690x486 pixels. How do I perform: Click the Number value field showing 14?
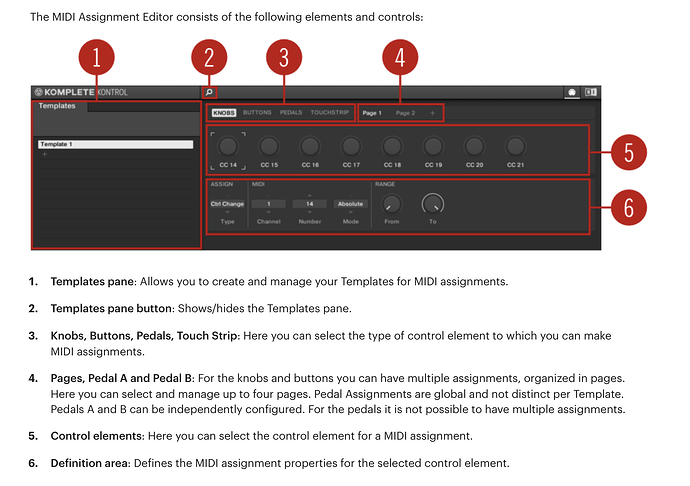click(310, 204)
